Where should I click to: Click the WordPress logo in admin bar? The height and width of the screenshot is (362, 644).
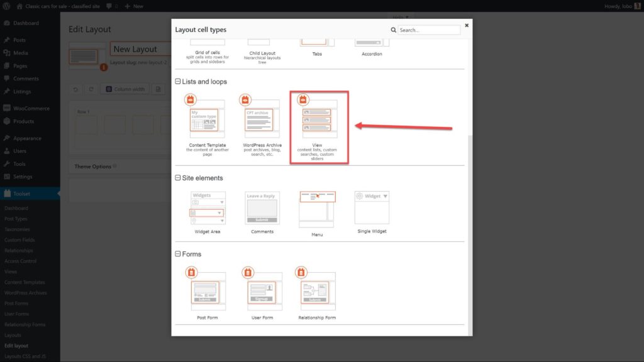6,6
